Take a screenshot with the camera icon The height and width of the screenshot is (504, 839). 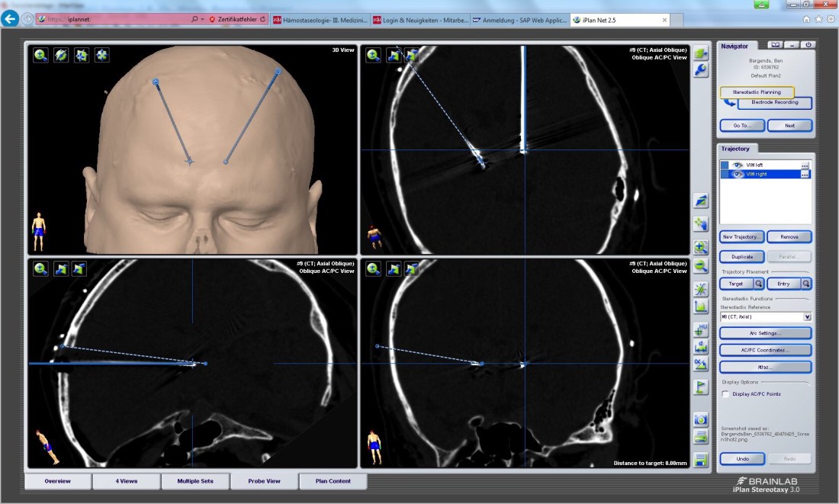[701, 419]
